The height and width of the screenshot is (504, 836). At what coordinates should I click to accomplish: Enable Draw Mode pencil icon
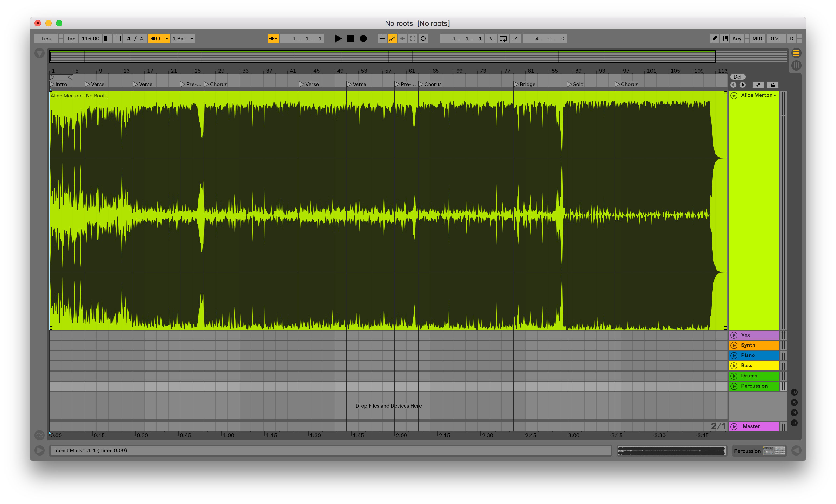(714, 39)
